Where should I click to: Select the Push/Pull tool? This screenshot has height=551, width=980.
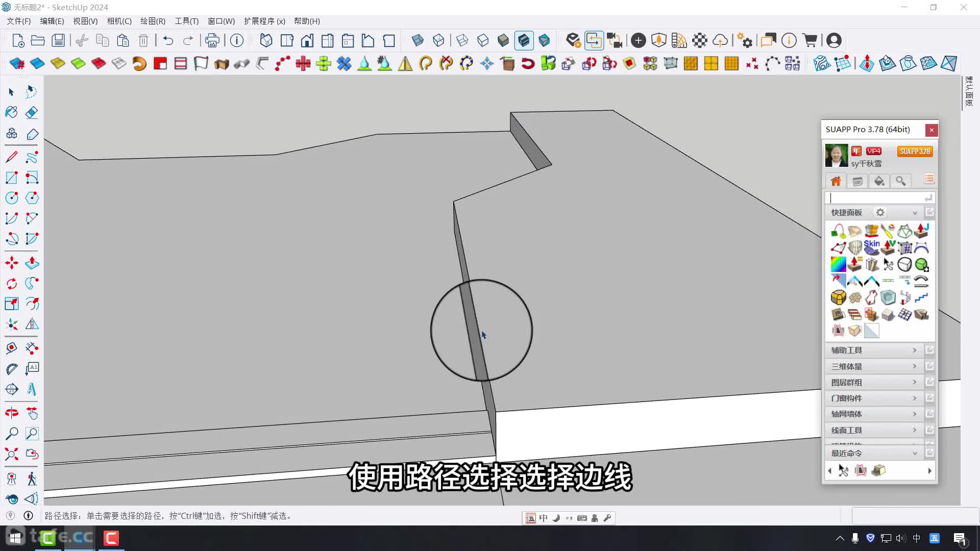tap(32, 263)
